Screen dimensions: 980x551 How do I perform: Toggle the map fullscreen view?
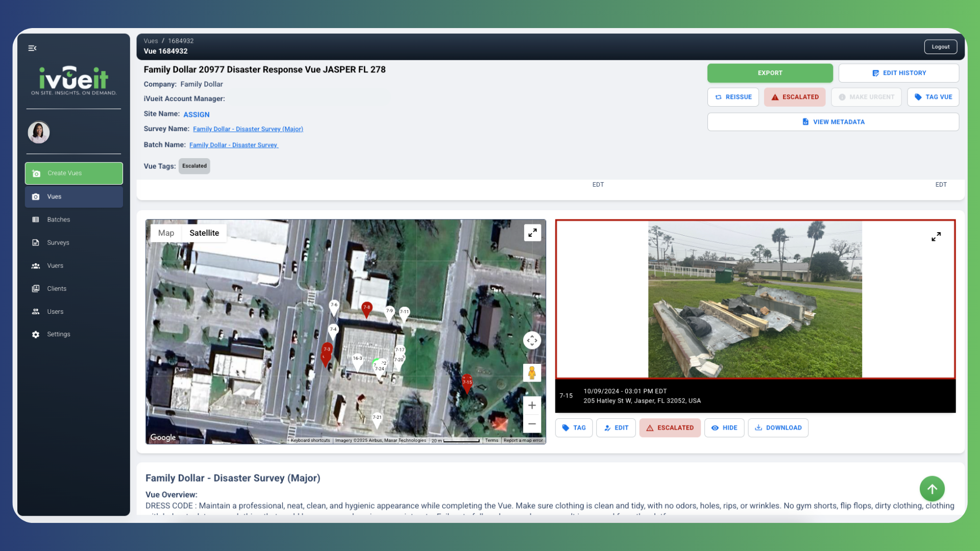(x=532, y=233)
